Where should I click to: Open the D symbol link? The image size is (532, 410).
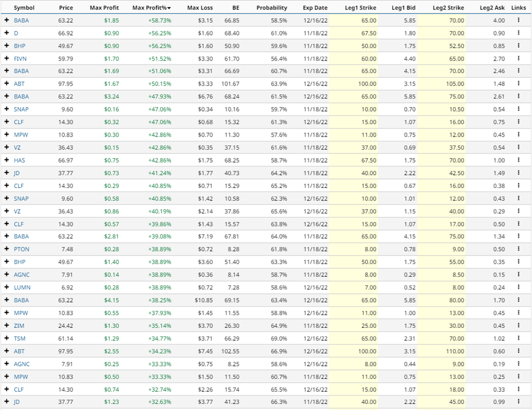(16, 33)
